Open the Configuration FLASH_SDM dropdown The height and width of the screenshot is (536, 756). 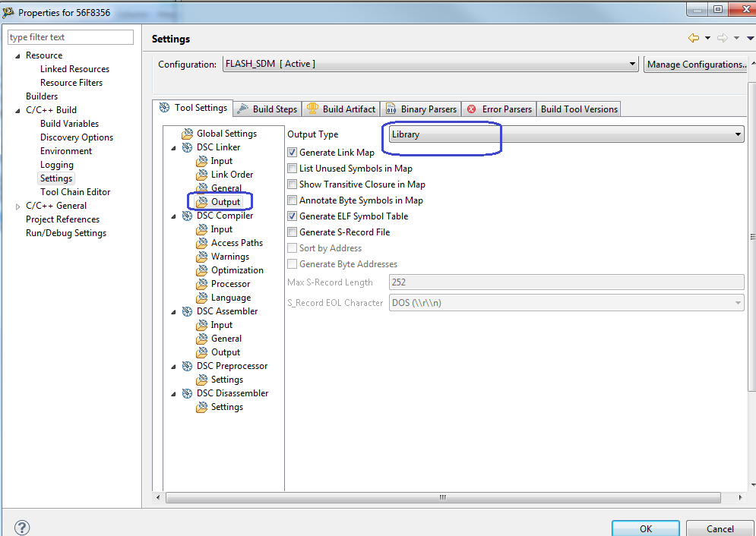431,64
